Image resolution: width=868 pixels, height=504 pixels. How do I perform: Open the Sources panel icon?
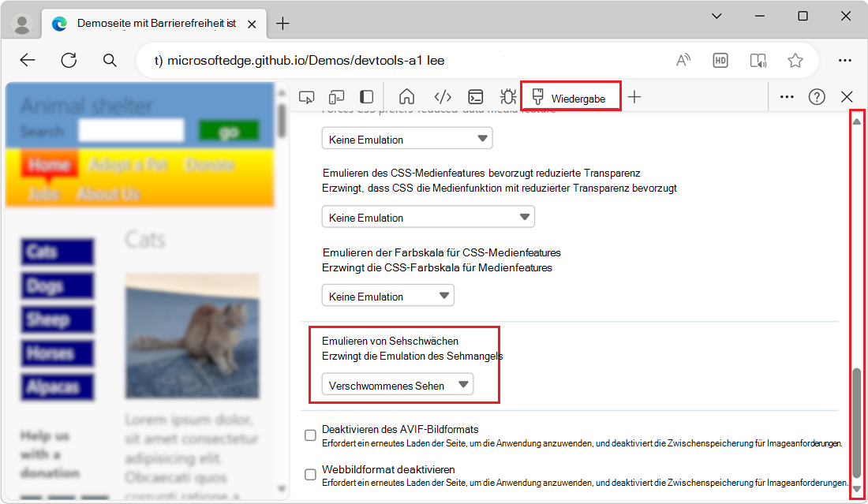(x=443, y=96)
